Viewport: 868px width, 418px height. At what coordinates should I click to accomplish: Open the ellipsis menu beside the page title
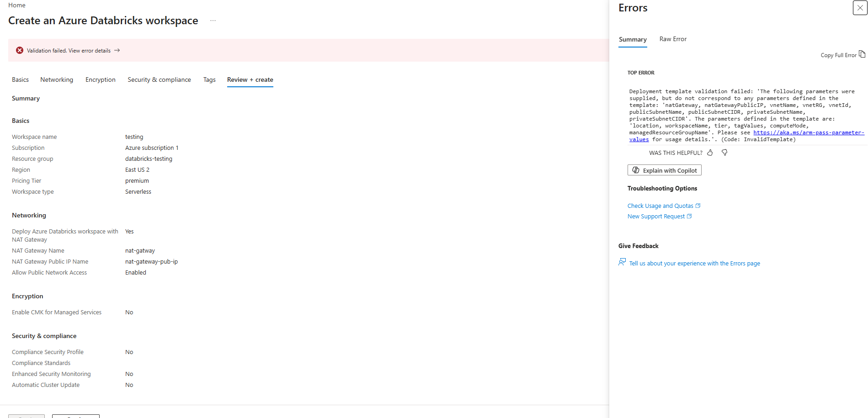pos(213,21)
